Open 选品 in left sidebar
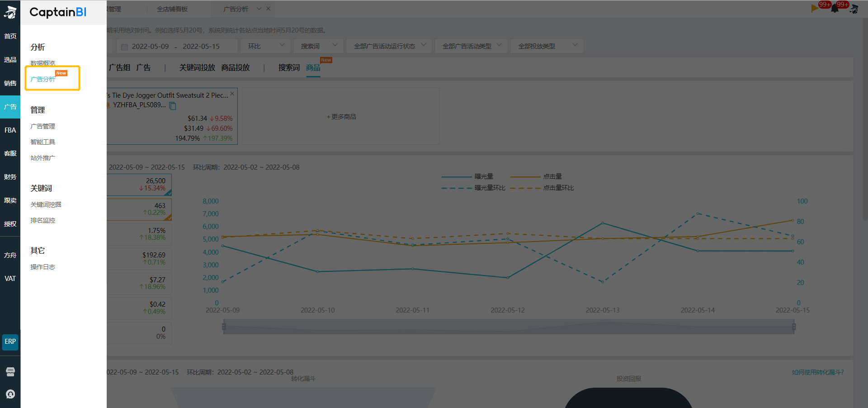Viewport: 868px width, 408px height. pos(10,60)
